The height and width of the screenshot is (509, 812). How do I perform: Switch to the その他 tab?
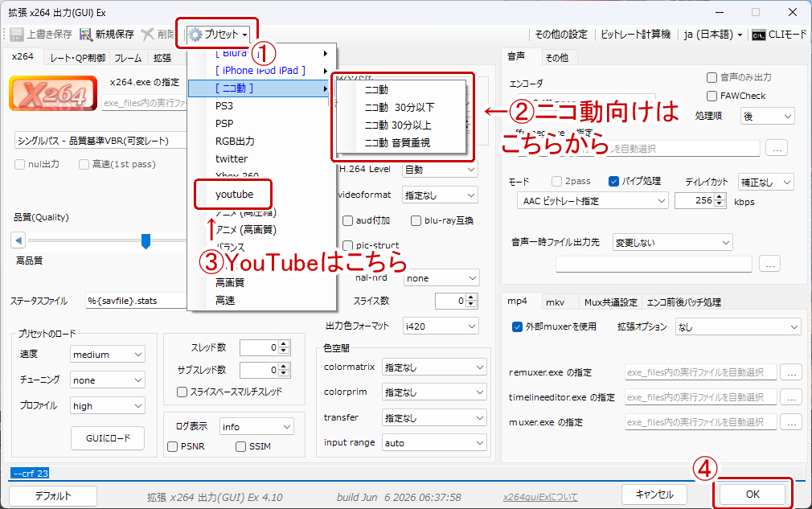click(x=556, y=58)
